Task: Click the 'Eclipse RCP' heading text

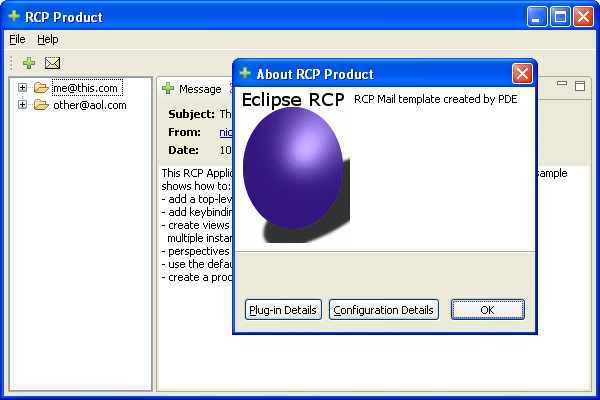Action: click(x=293, y=100)
